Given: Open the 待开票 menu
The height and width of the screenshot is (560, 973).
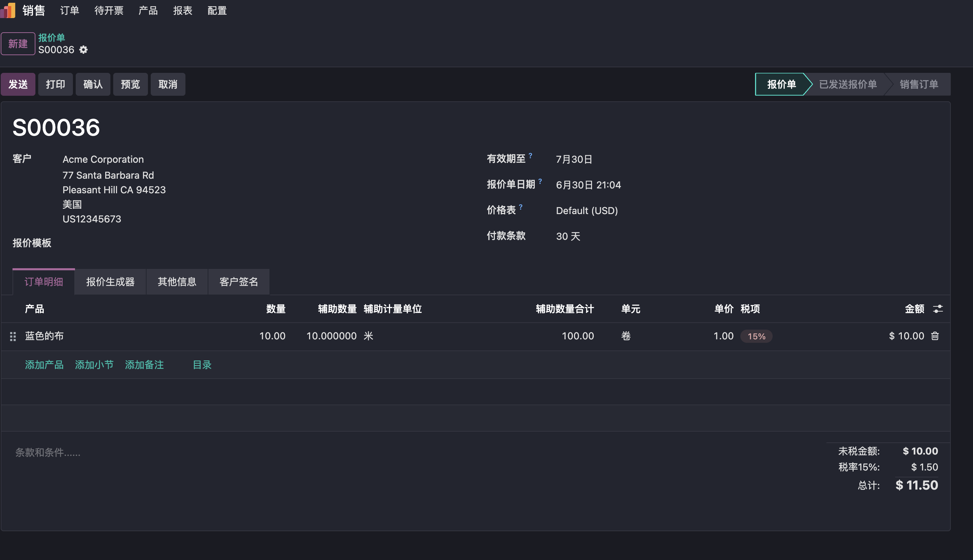Looking at the screenshot, I should pyautogui.click(x=109, y=10).
